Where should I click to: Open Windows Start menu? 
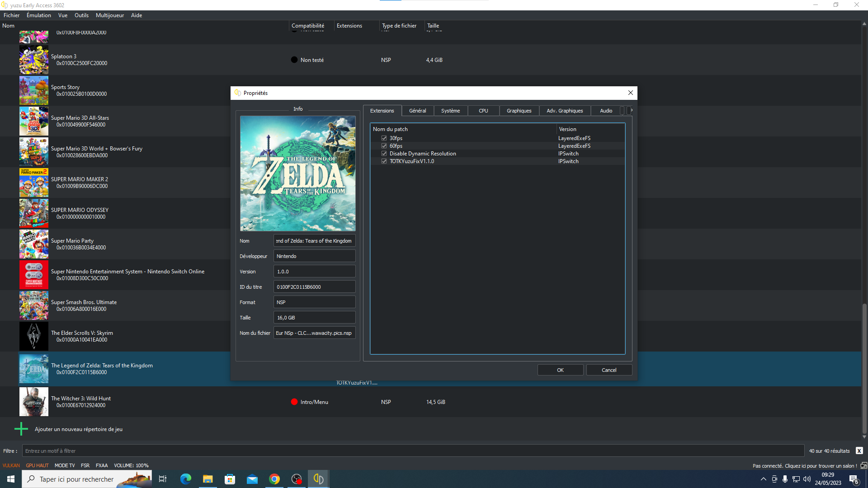tap(11, 479)
